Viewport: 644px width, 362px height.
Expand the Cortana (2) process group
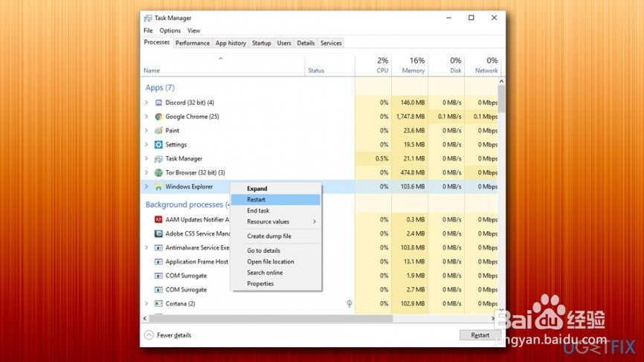tap(146, 304)
